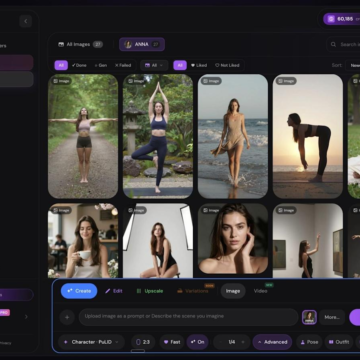Viewport: 360px width, 360px height.
Task: Open the Character · PuLID dropdown
Action: tap(91, 342)
